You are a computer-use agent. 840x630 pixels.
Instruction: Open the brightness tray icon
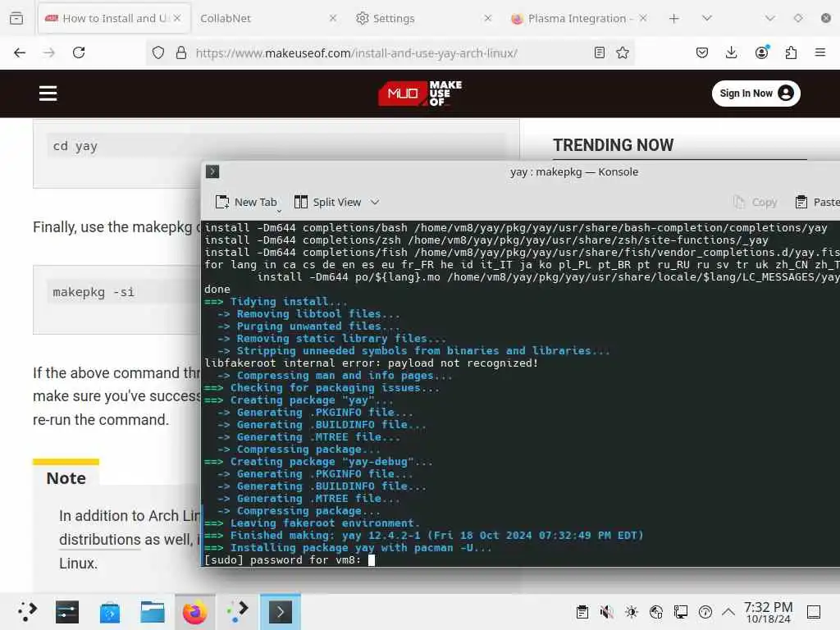[x=632, y=612]
